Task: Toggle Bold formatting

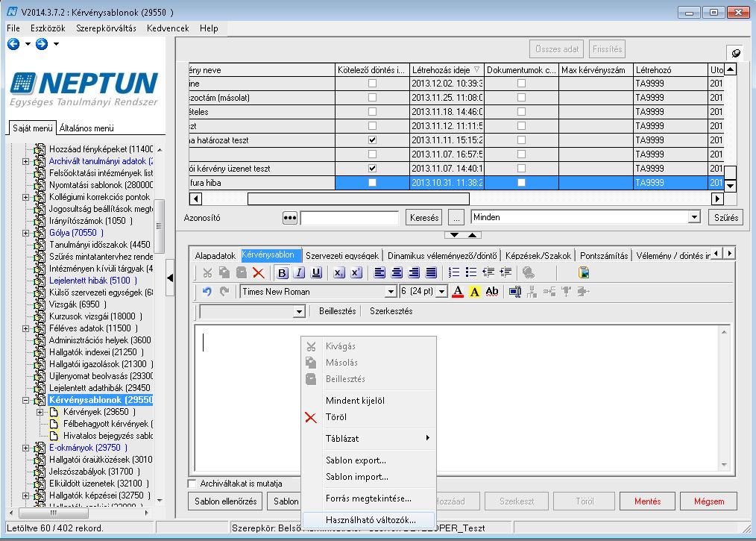Action: [283, 272]
